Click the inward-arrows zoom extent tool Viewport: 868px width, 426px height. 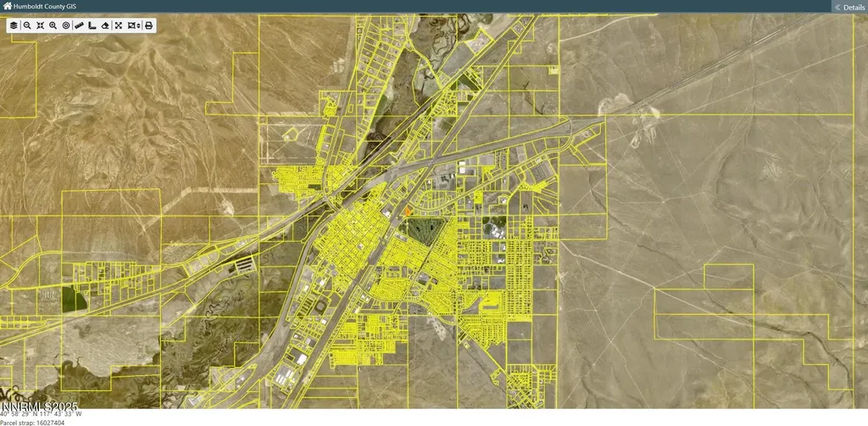pos(40,25)
